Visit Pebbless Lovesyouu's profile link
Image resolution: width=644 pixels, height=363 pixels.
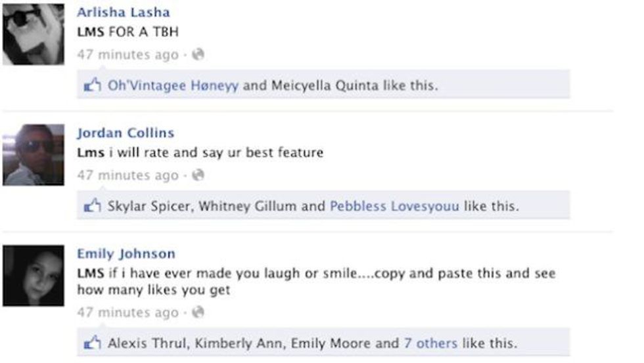click(x=394, y=206)
